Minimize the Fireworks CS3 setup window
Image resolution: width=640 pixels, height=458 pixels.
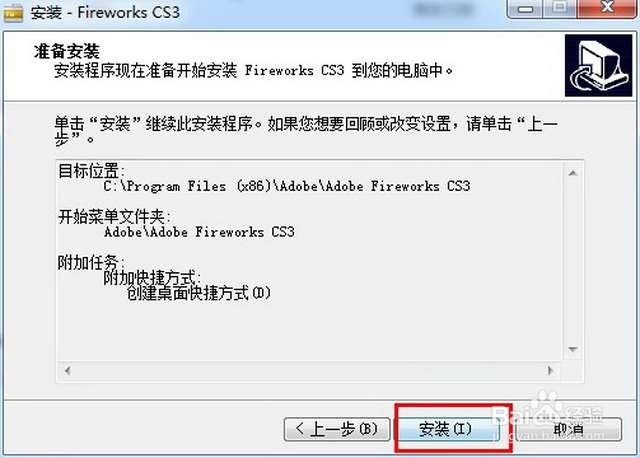tap(525, 8)
